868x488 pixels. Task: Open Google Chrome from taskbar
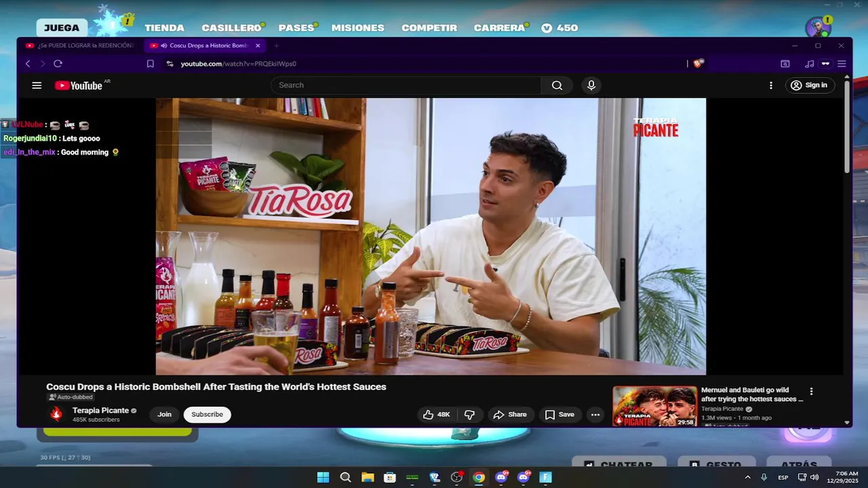[479, 477]
